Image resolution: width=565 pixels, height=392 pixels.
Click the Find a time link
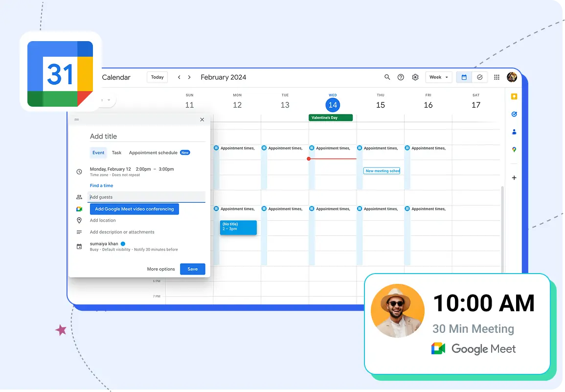coord(101,185)
